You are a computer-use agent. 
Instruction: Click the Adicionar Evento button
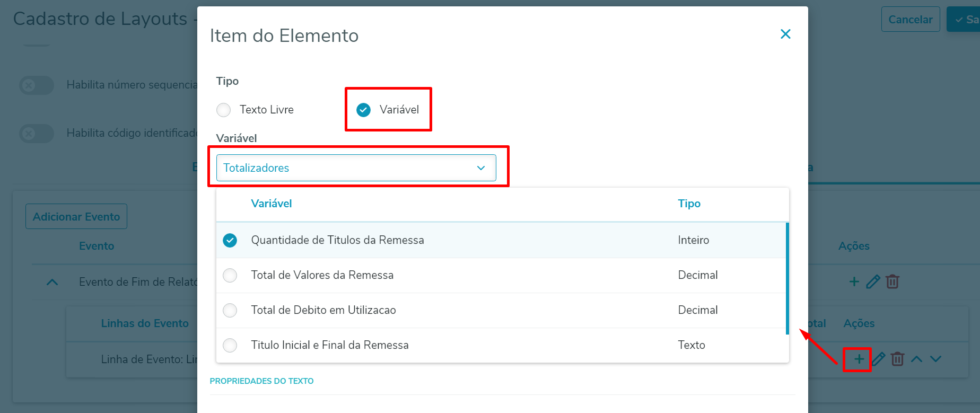click(76, 216)
